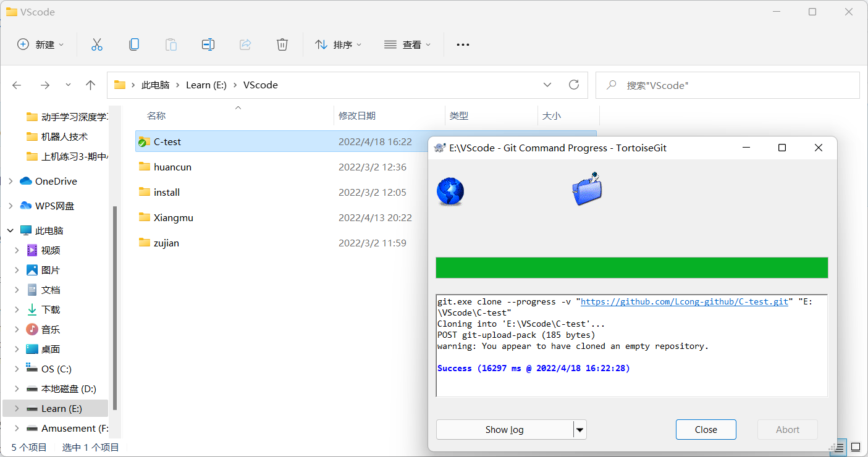This screenshot has width=868, height=457.
Task: Open the 查看 (View) menu
Action: coord(408,44)
